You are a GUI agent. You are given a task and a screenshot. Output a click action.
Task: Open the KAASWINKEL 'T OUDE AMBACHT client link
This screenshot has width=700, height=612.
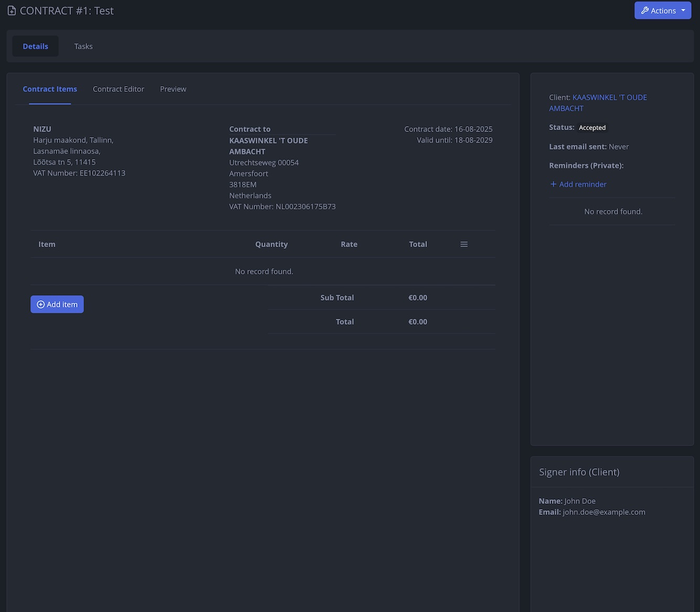(x=609, y=97)
